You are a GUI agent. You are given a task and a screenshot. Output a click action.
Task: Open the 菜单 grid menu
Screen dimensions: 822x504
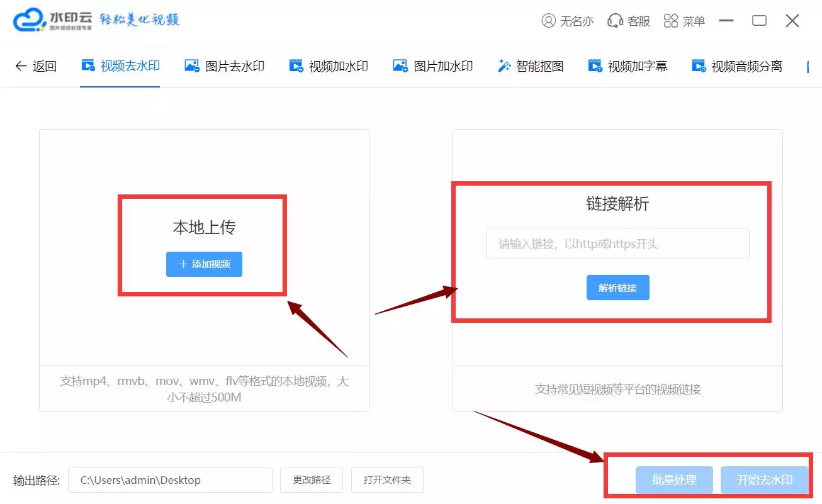click(684, 20)
